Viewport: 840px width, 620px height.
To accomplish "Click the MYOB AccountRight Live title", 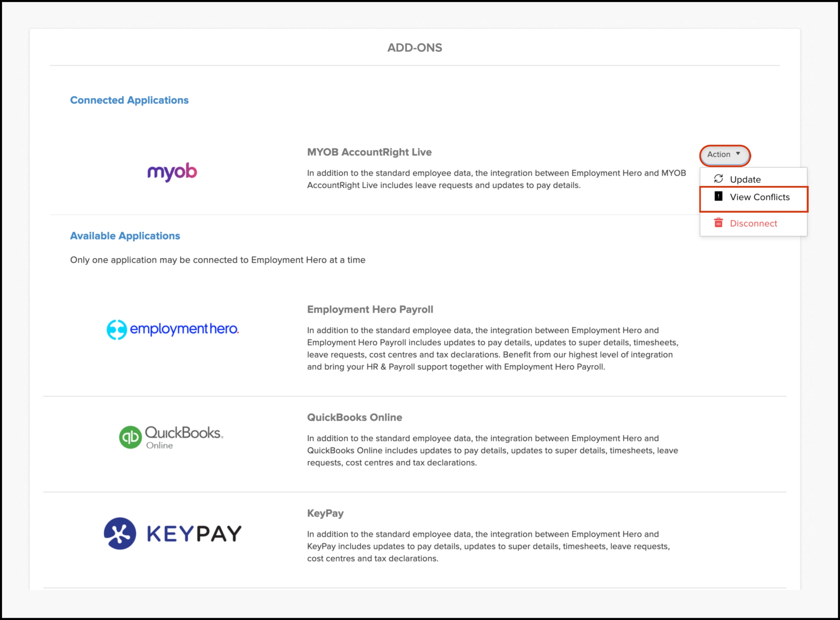I will coord(369,152).
